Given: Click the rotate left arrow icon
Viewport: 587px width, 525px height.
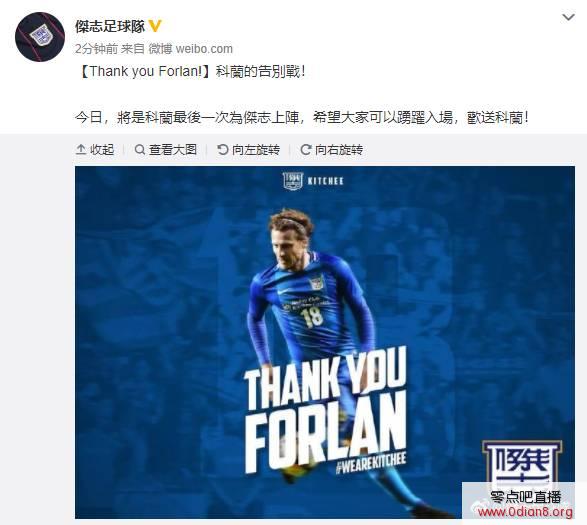Looking at the screenshot, I should (x=223, y=150).
